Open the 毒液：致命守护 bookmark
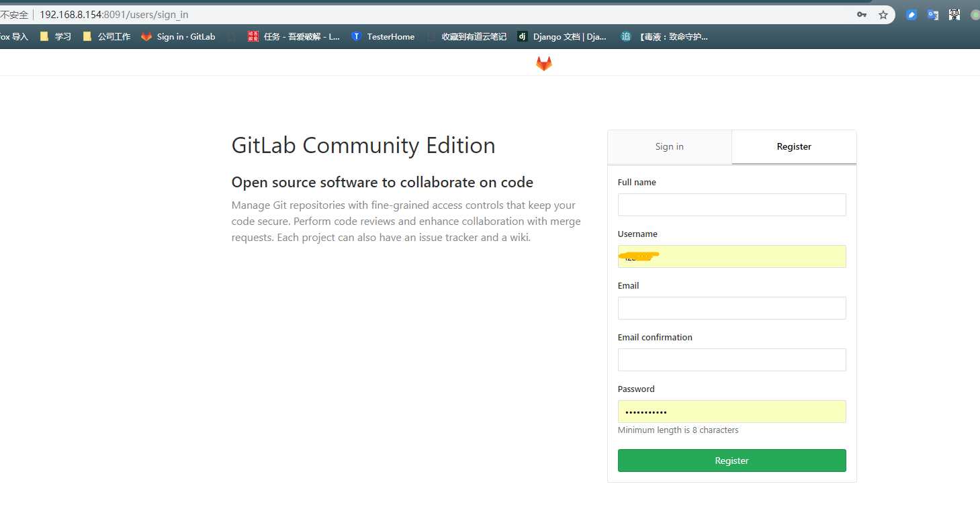This screenshot has height=529, width=980. point(664,37)
